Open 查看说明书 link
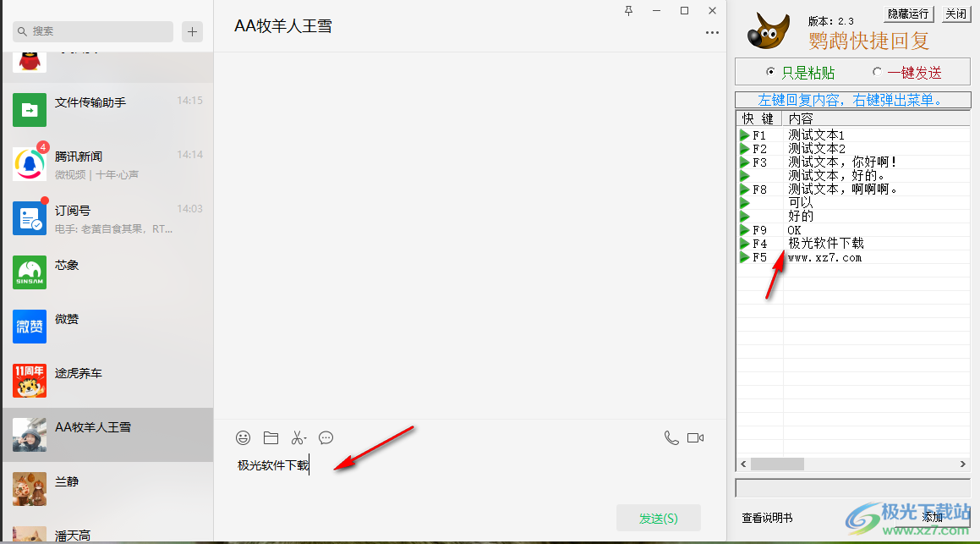 (767, 518)
